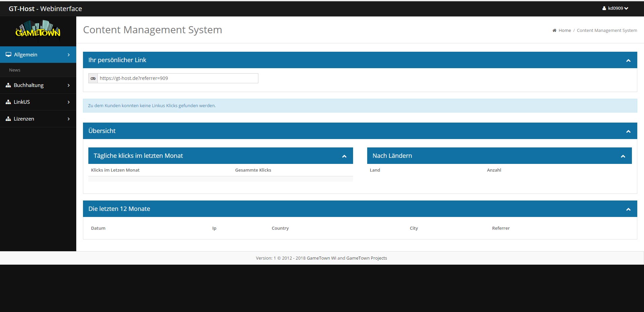Click the no Linkus Klicks info message
Screen dimensions: 644x312
360,105
